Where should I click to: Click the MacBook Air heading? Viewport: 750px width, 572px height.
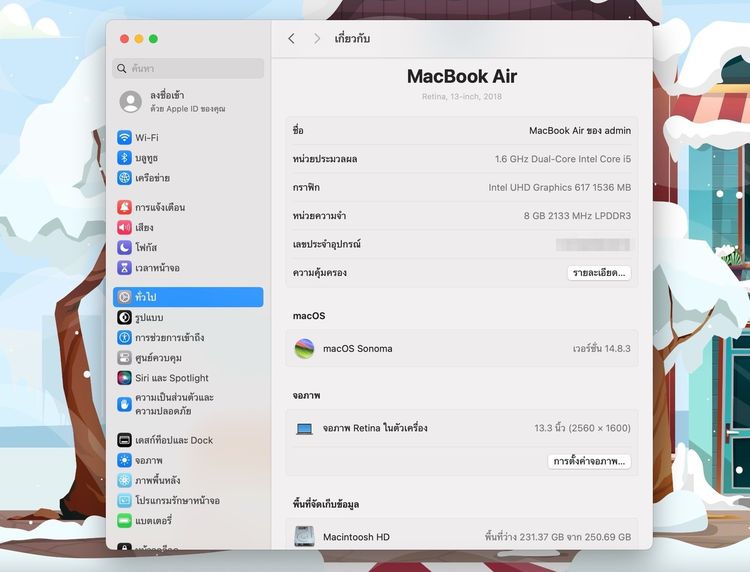click(x=462, y=76)
